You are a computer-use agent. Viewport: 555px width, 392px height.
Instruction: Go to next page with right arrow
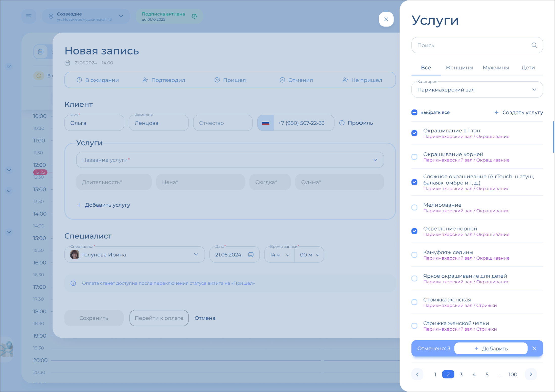[x=531, y=374]
